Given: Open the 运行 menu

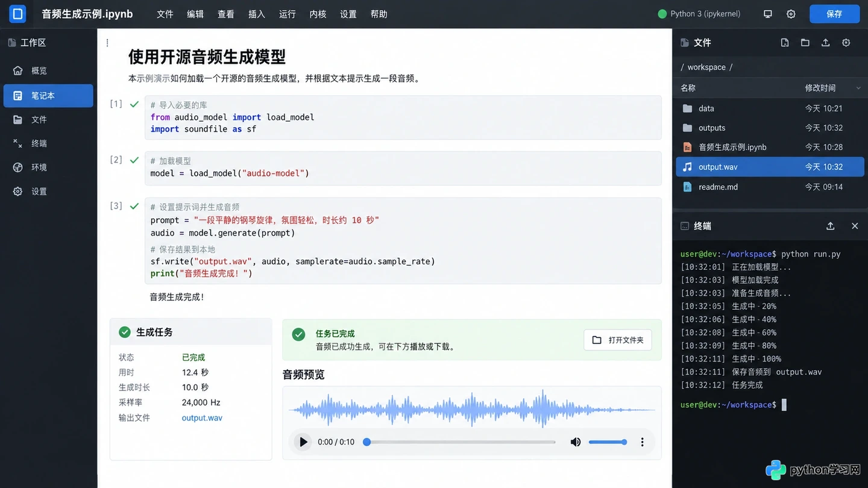Looking at the screenshot, I should coord(288,14).
